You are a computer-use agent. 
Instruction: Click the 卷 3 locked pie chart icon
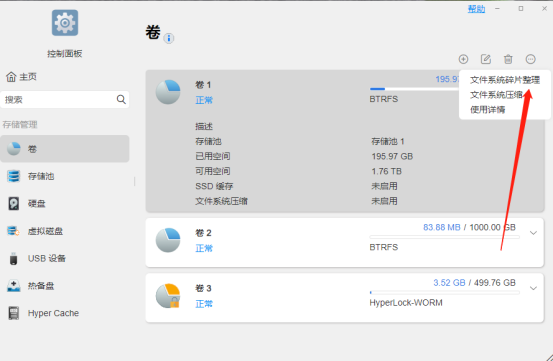pos(168,296)
